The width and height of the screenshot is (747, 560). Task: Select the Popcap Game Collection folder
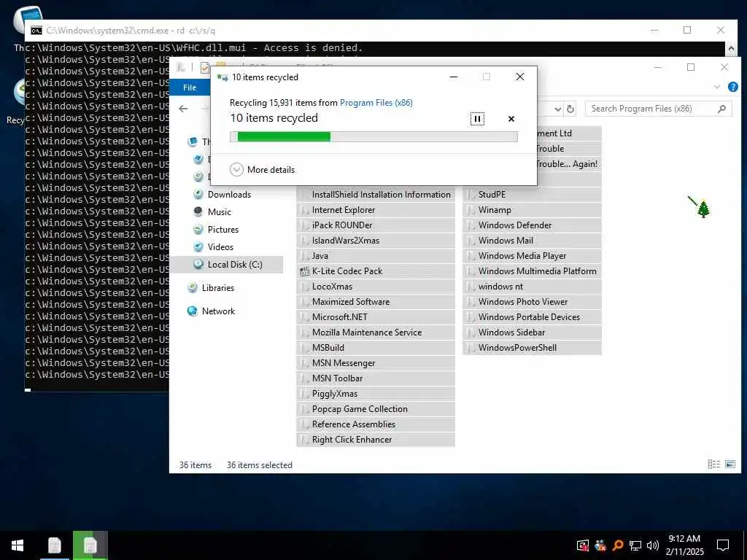pos(376,408)
